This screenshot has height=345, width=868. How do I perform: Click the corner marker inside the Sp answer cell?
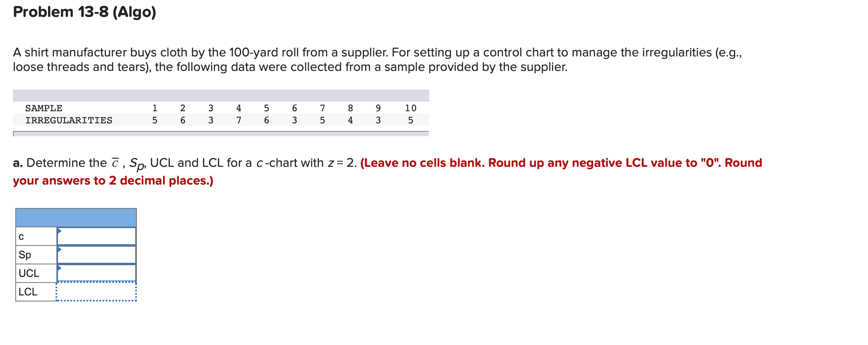click(x=60, y=249)
